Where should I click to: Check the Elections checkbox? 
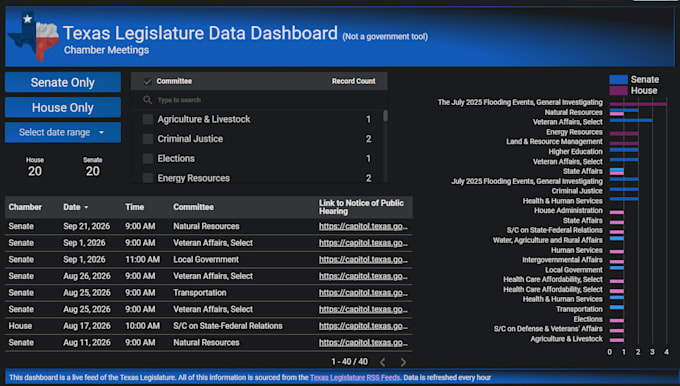click(x=148, y=158)
